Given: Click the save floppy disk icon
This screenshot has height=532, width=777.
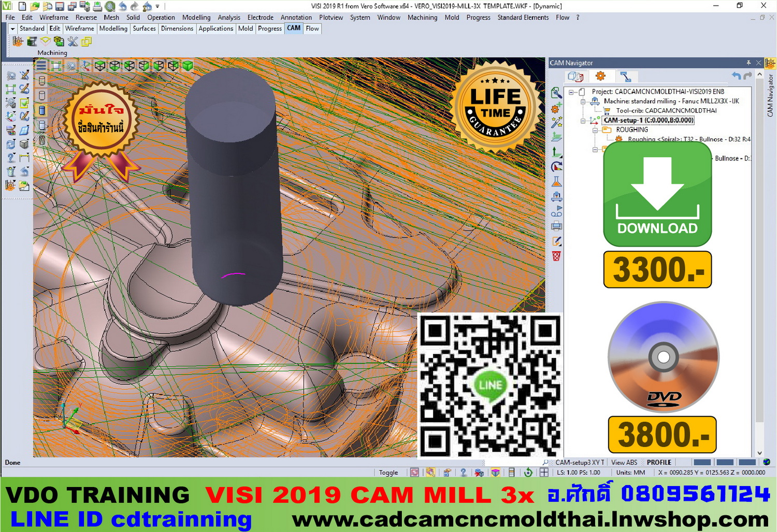Looking at the screenshot, I should [x=60, y=6].
